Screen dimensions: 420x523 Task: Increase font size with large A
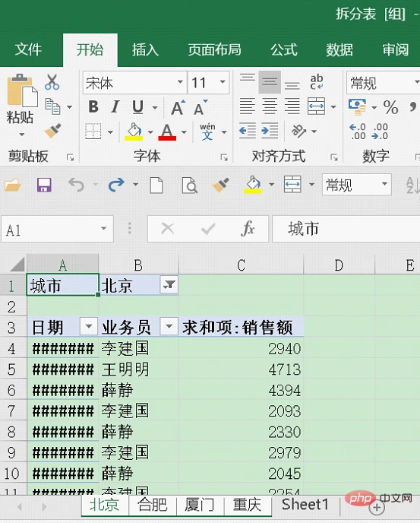point(178,107)
